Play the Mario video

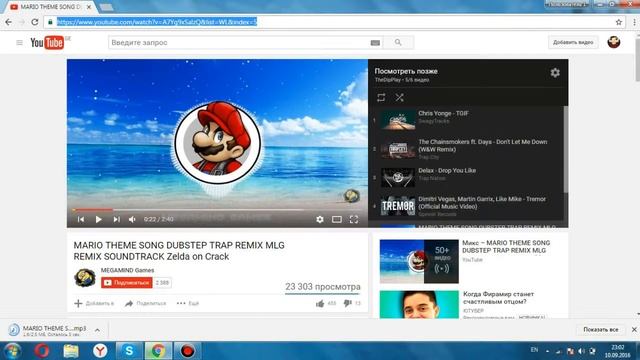pos(98,219)
